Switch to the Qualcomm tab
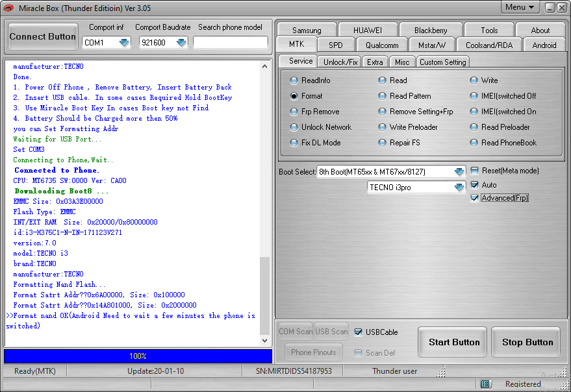 point(382,45)
